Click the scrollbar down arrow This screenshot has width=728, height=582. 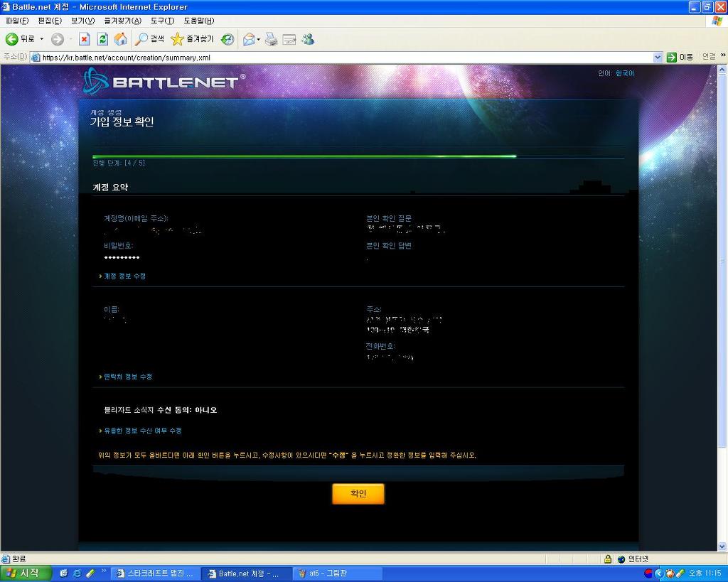pyautogui.click(x=722, y=546)
